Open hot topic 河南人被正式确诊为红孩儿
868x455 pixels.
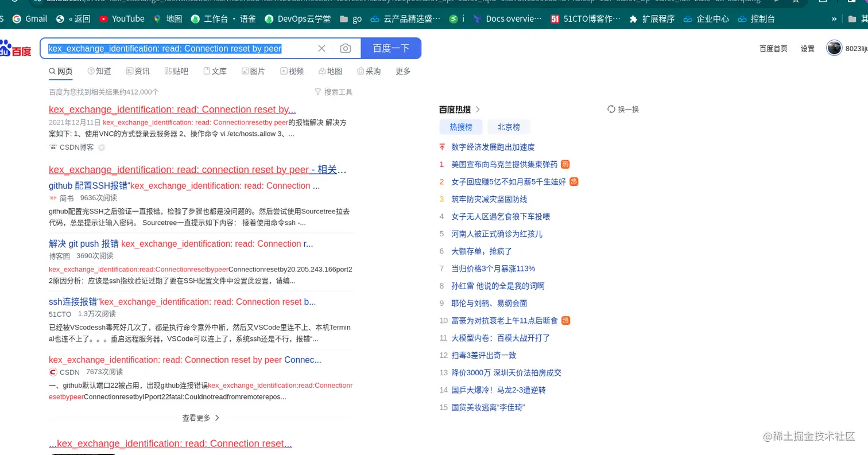(x=497, y=234)
